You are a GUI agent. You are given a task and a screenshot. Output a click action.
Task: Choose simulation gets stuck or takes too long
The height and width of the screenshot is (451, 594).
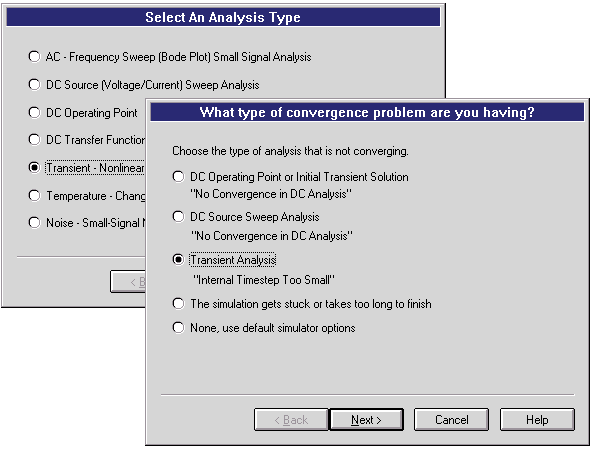click(178, 304)
